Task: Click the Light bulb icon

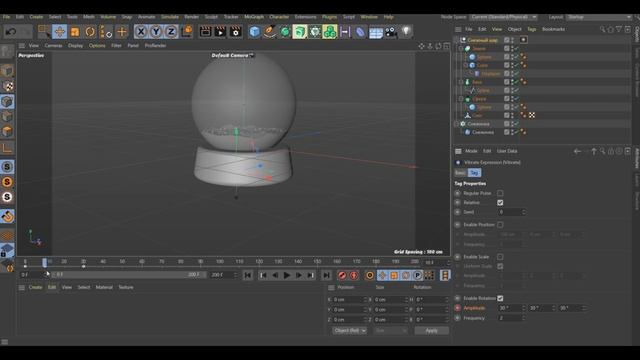Action: click(406, 31)
